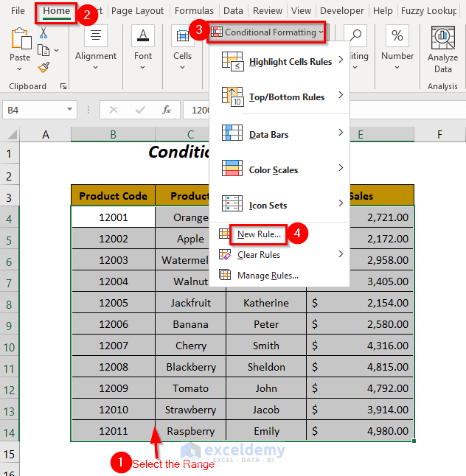Click the New Rule icon
The image size is (466, 476).
coord(224,234)
